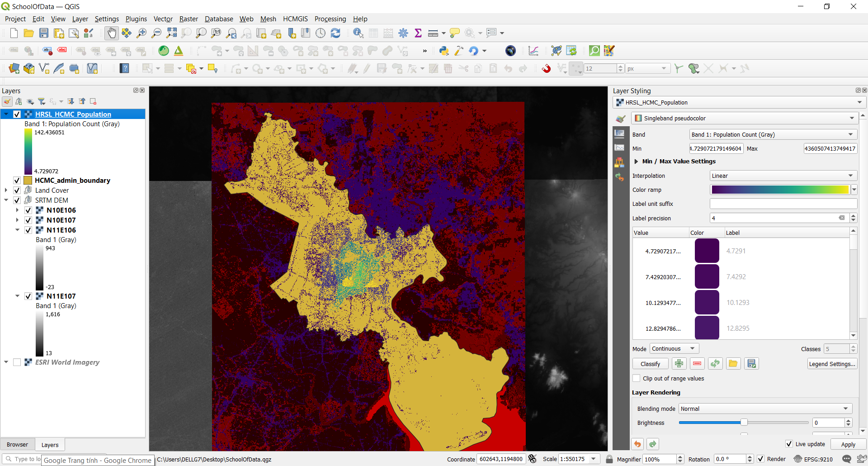Toggle SRTM DEM group visibility
This screenshot has width=868, height=466.
coord(17,200)
